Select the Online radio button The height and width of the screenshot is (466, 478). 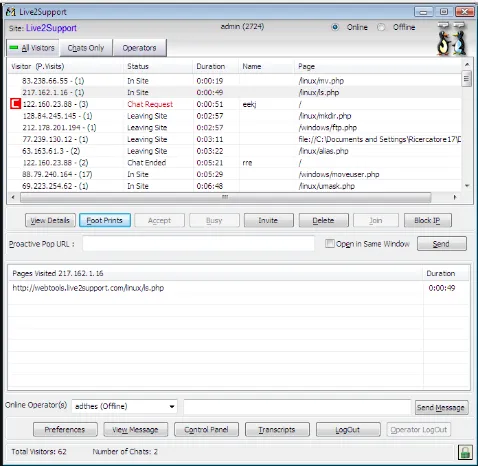pyautogui.click(x=335, y=27)
